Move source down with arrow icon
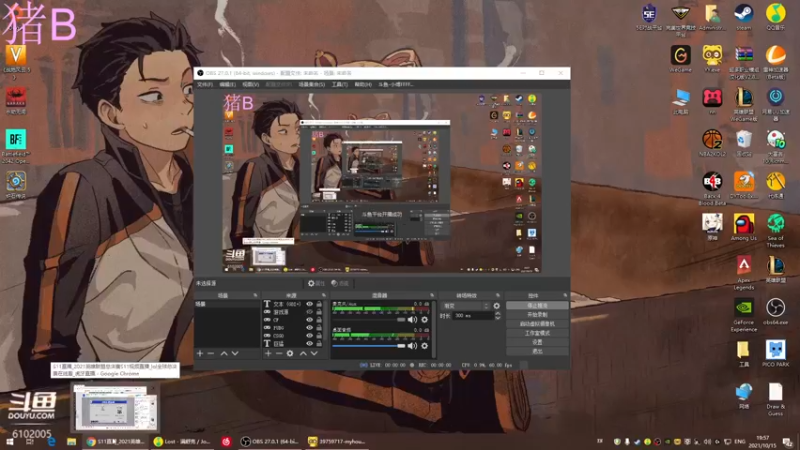Image resolution: width=800 pixels, height=450 pixels. pos(314,353)
